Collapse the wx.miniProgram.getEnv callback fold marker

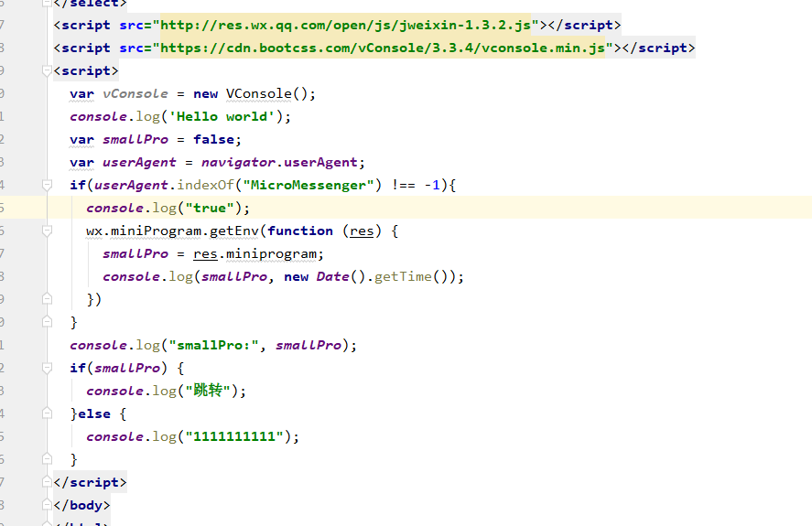click(47, 231)
